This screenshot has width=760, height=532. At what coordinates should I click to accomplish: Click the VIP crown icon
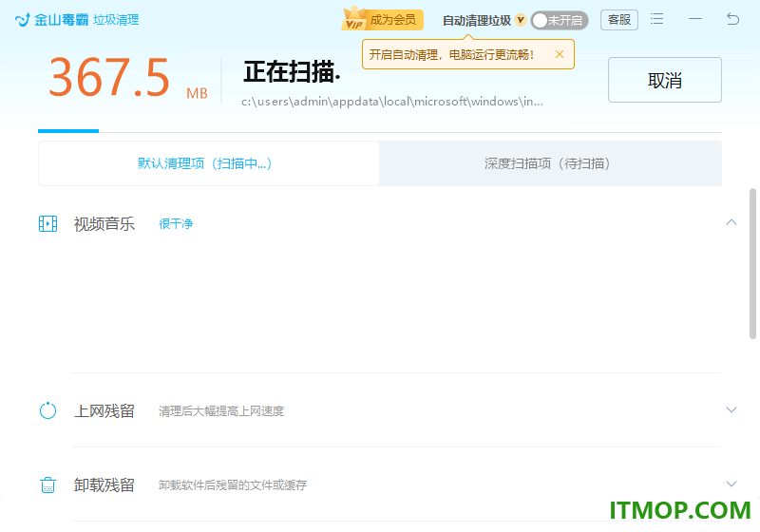[354, 18]
